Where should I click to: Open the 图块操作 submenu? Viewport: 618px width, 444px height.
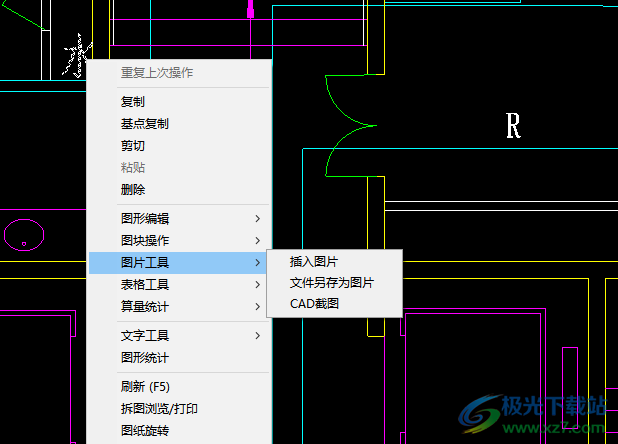[x=179, y=241]
